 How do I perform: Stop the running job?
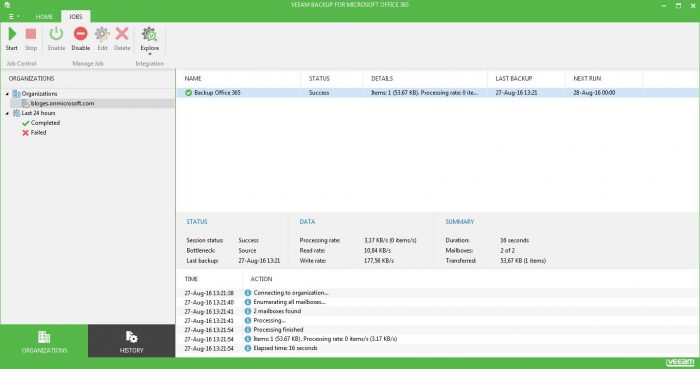point(31,39)
